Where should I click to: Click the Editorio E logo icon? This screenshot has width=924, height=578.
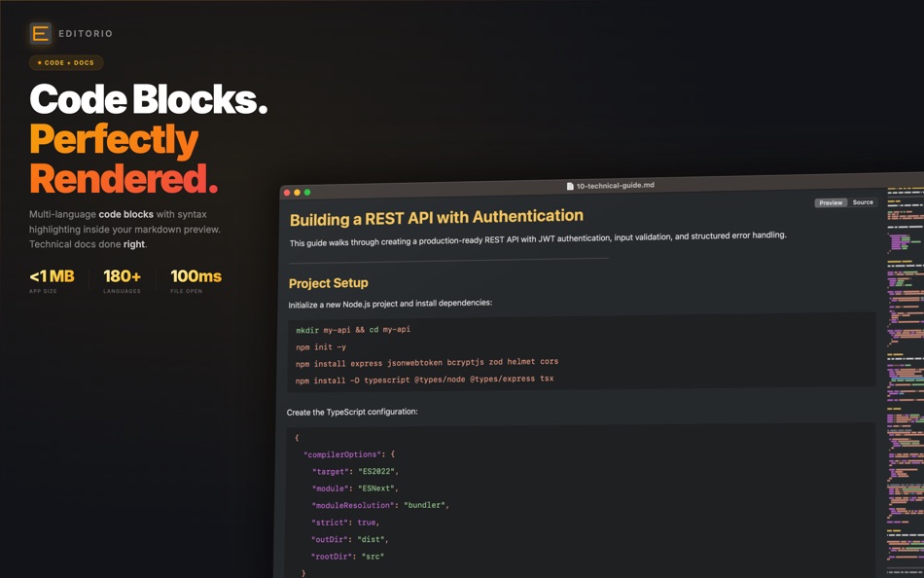[40, 34]
